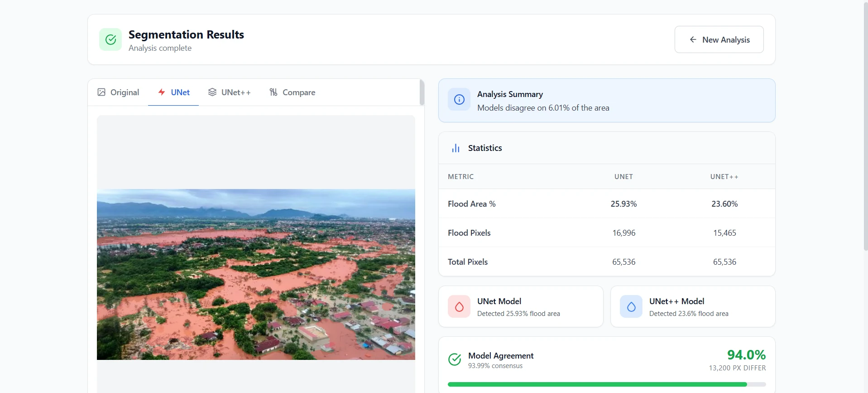Click the "15,465" flood pixels value

pos(724,233)
